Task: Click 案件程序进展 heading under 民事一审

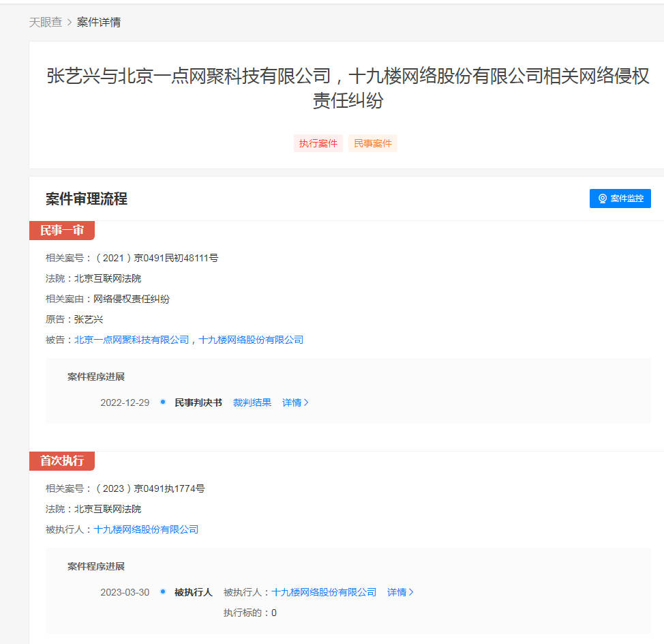Action: pyautogui.click(x=96, y=377)
